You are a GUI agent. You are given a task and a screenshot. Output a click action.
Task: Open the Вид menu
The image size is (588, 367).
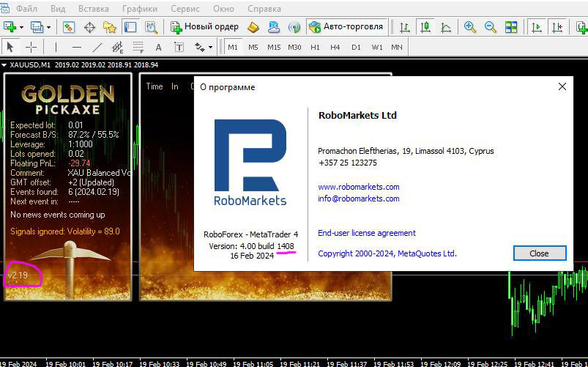(58, 9)
